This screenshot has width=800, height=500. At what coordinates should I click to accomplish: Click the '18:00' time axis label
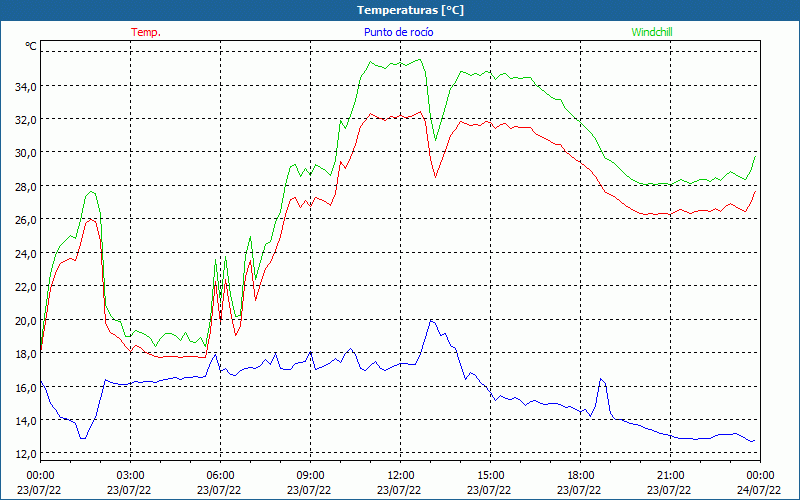pos(581,475)
